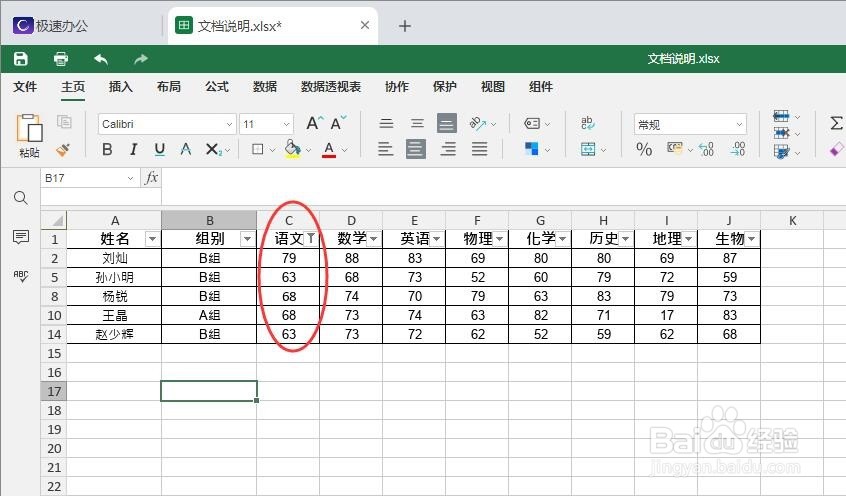Click the Redo arrow
The height and width of the screenshot is (496, 846).
141,59
